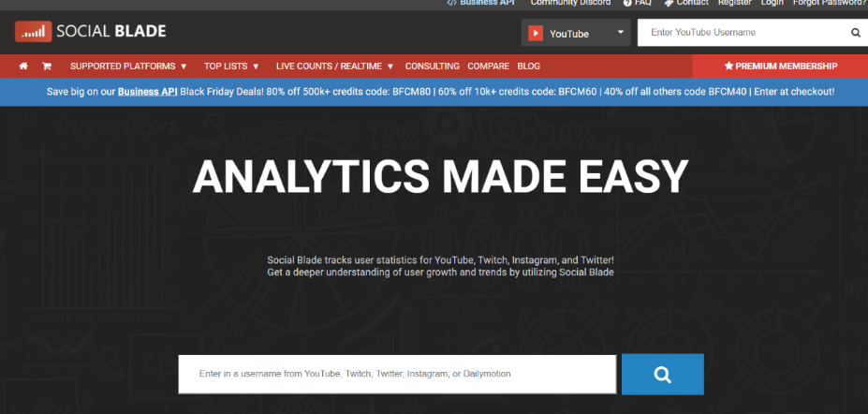Image resolution: width=868 pixels, height=414 pixels.
Task: Click the red YouTube play icon
Action: pyautogui.click(x=536, y=34)
